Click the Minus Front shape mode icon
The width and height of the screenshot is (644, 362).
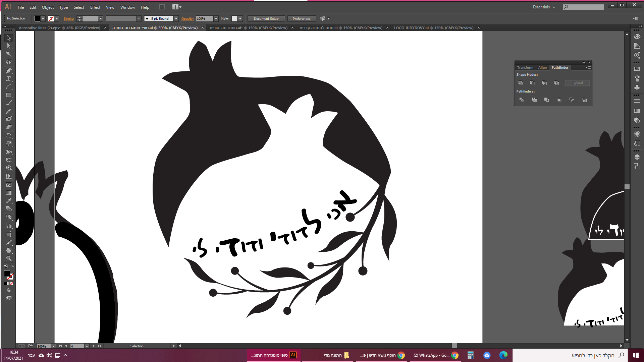tap(532, 83)
